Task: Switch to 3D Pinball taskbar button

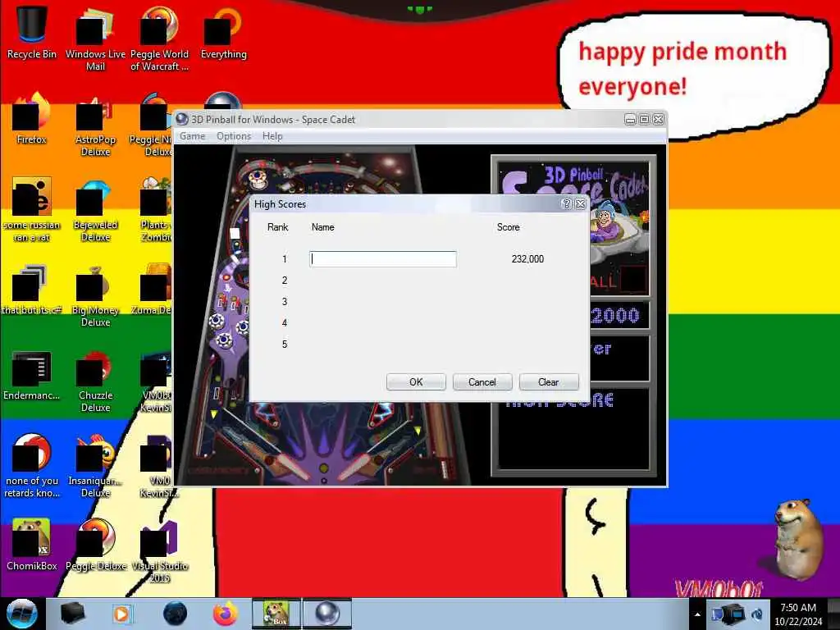Action: click(327, 614)
